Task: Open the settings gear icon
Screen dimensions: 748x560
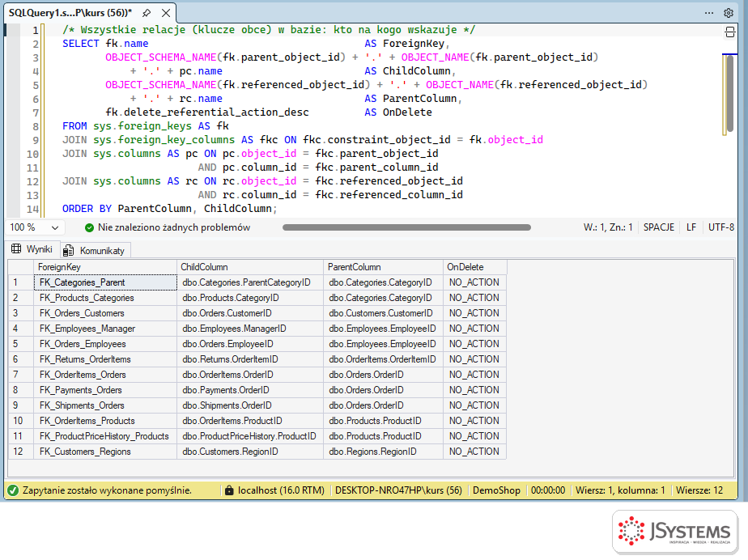Action: pyautogui.click(x=729, y=13)
